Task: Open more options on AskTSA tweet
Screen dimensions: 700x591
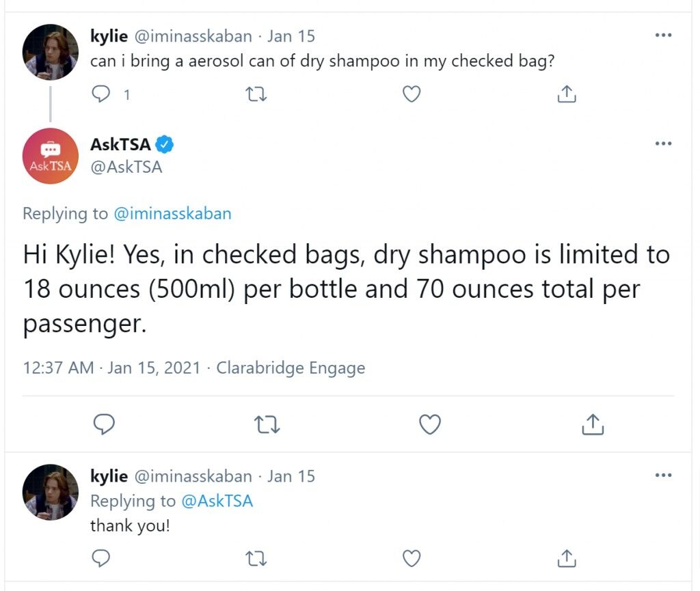Action: pos(663,143)
